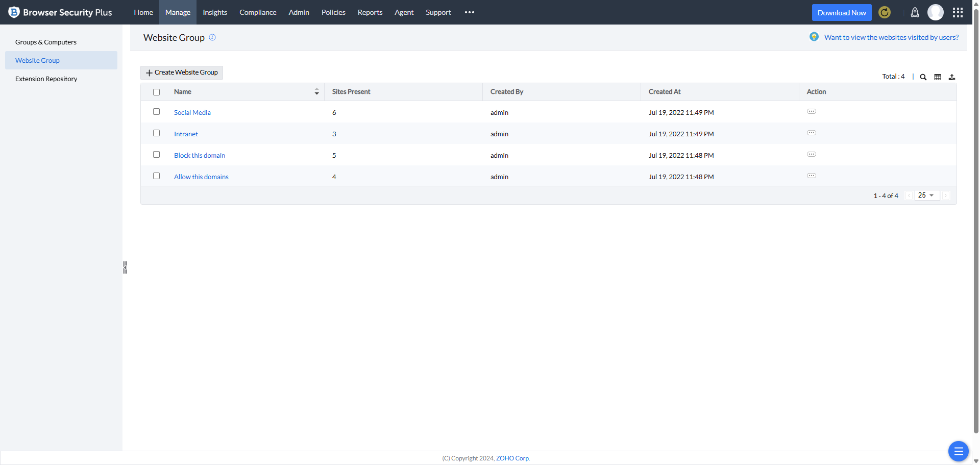Open the column chooser grid icon
Screen dimensions: 980x465
click(x=937, y=77)
